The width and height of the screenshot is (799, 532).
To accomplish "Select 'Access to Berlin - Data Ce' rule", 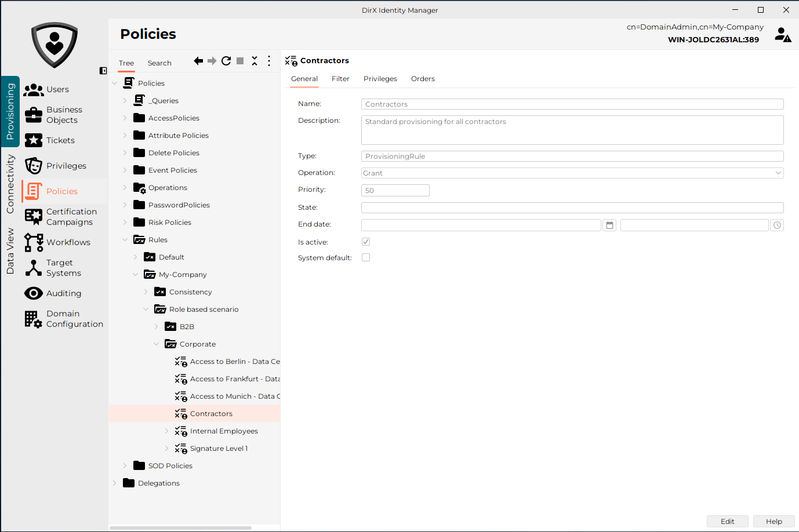I will click(x=235, y=362).
